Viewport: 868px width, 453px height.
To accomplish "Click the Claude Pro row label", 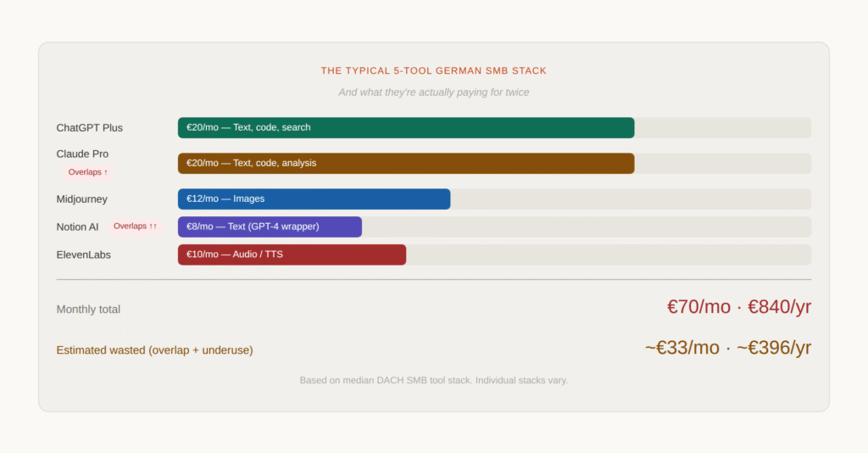I will tap(82, 154).
